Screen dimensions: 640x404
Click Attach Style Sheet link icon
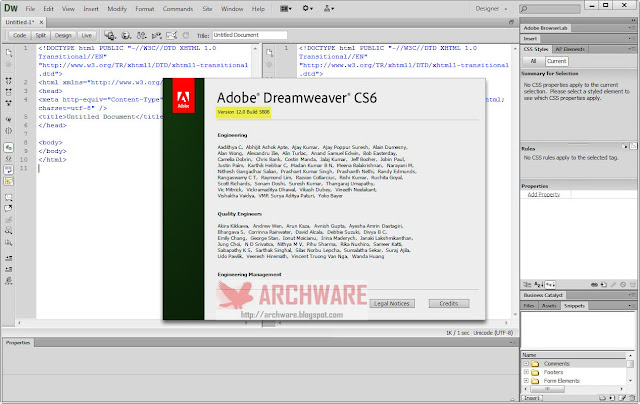coord(594,284)
